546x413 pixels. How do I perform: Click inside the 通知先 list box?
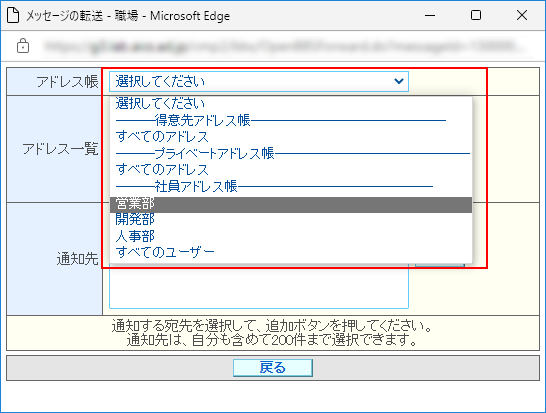click(259, 286)
